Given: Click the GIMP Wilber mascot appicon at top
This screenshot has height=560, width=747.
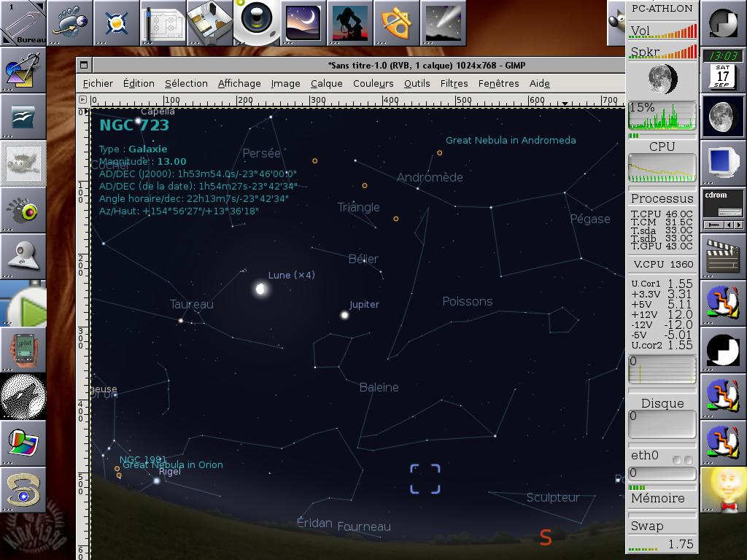Looking at the screenshot, I should pos(616,23).
